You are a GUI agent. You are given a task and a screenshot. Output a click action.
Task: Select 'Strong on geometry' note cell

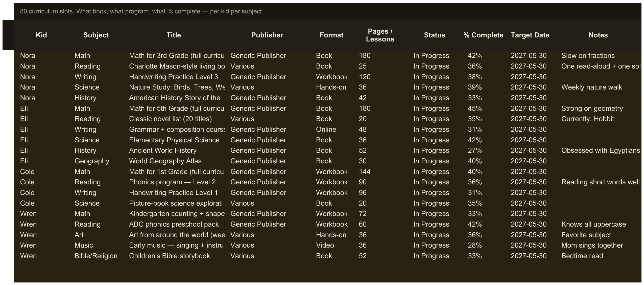point(598,108)
